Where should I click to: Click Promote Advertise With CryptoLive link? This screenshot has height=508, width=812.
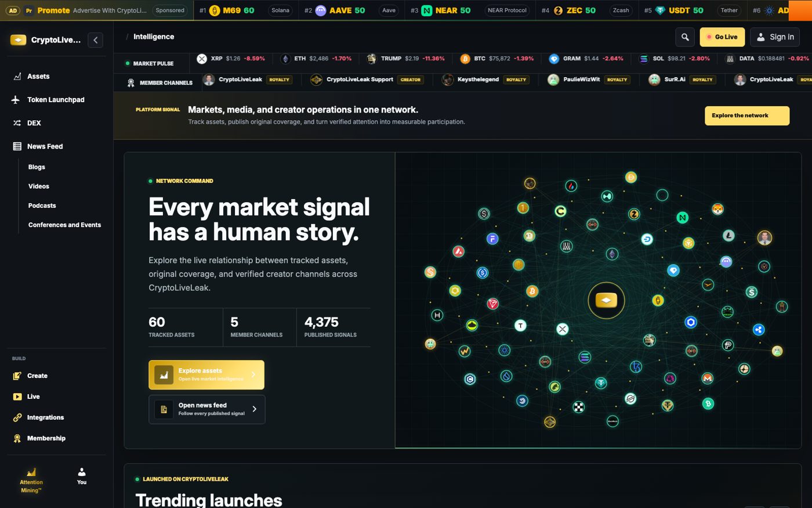tap(97, 10)
